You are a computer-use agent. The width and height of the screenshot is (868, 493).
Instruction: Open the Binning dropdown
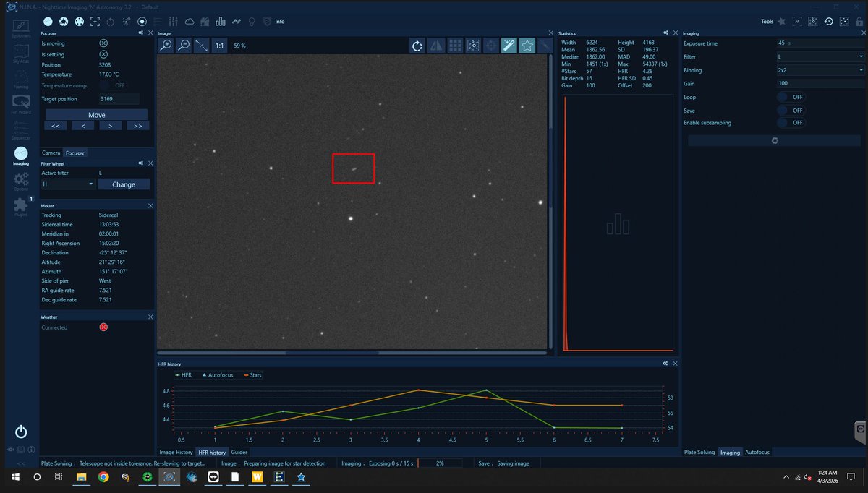(820, 70)
